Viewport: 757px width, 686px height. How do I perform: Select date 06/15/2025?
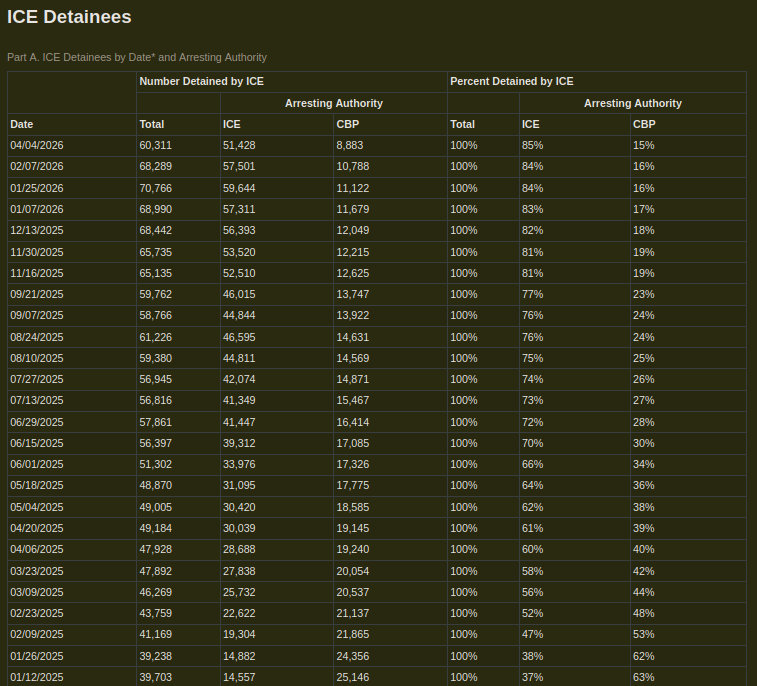[37, 444]
